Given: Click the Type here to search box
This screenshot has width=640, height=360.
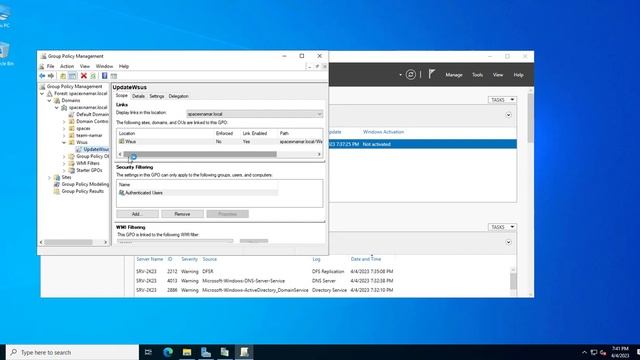Looking at the screenshot, I should 73,352.
